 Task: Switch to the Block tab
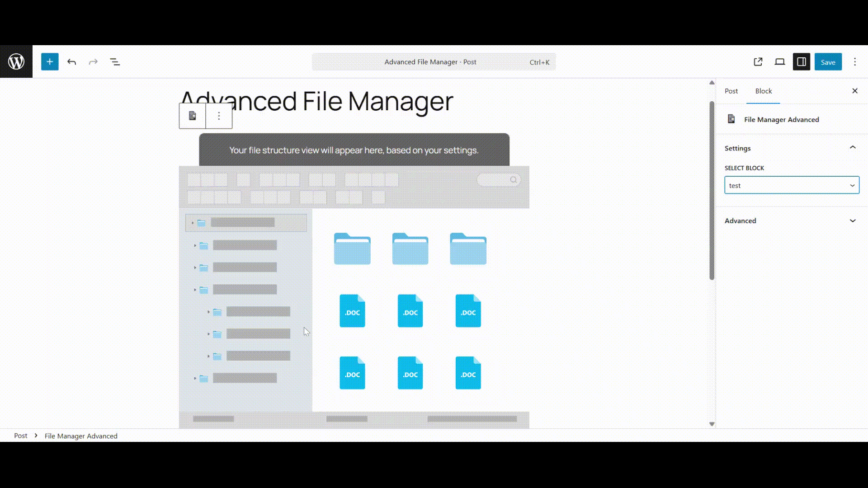tap(763, 91)
